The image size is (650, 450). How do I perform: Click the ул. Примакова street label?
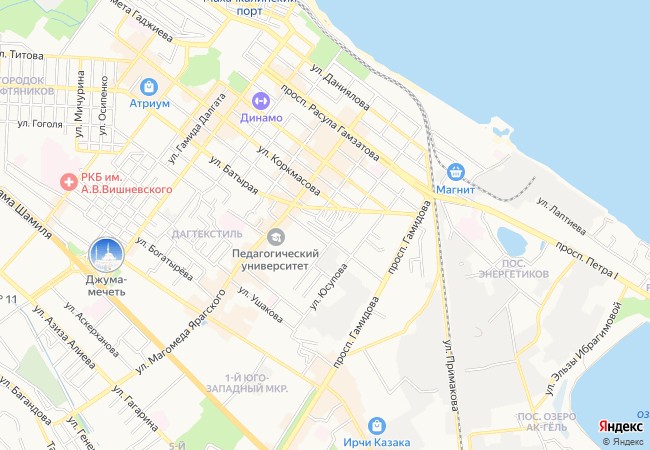coord(451,376)
